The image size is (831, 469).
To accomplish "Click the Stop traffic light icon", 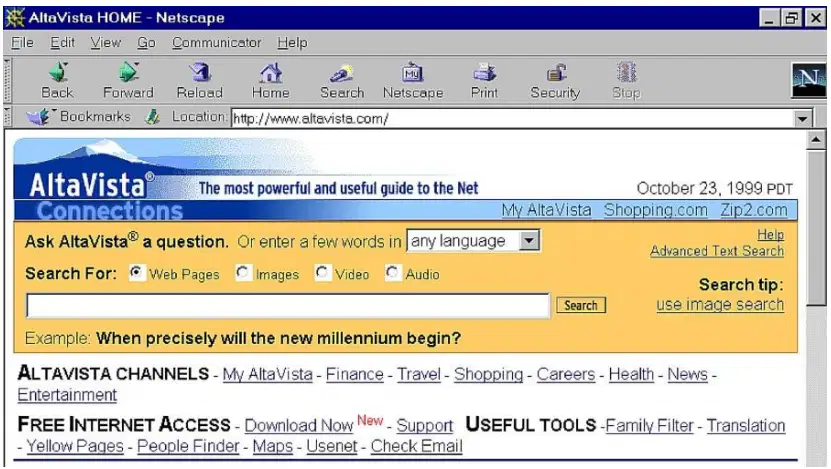I will (x=626, y=73).
